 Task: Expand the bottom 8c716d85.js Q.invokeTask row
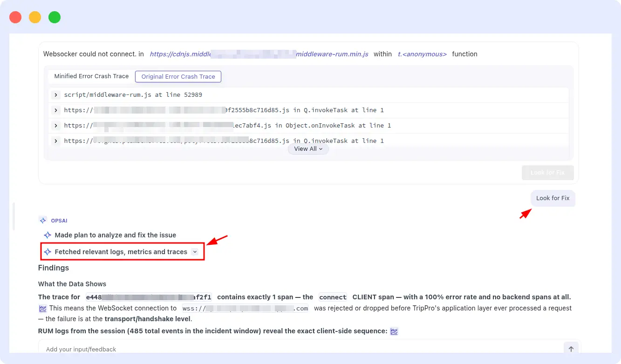pyautogui.click(x=55, y=141)
